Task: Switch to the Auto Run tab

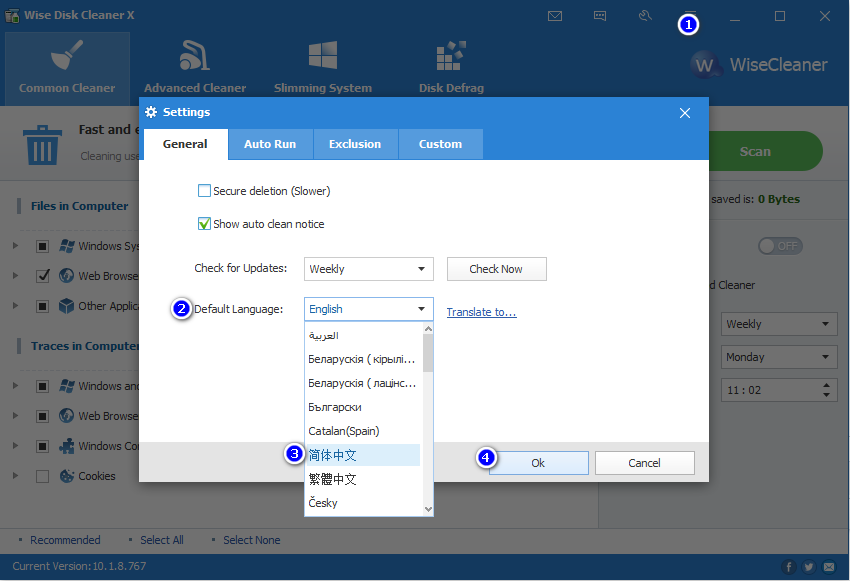Action: tap(270, 144)
